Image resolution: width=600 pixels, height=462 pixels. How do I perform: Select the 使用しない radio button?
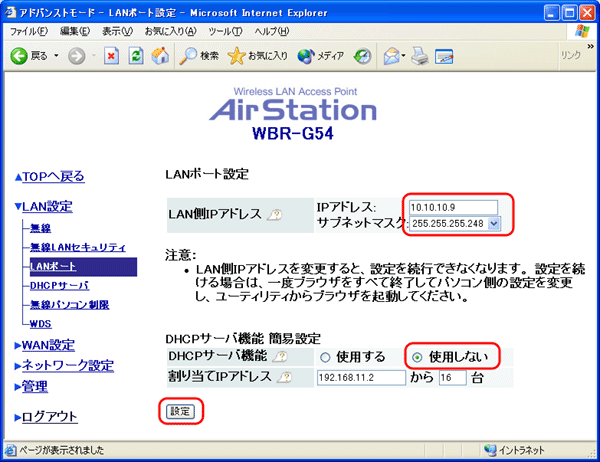click(x=417, y=358)
